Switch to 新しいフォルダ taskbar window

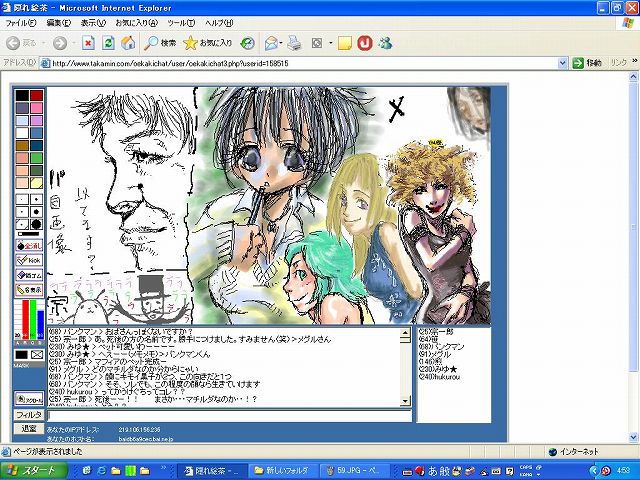pyautogui.click(x=282, y=471)
